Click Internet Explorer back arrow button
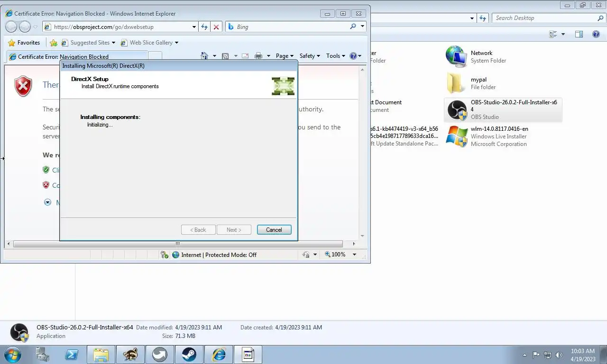 (x=11, y=27)
